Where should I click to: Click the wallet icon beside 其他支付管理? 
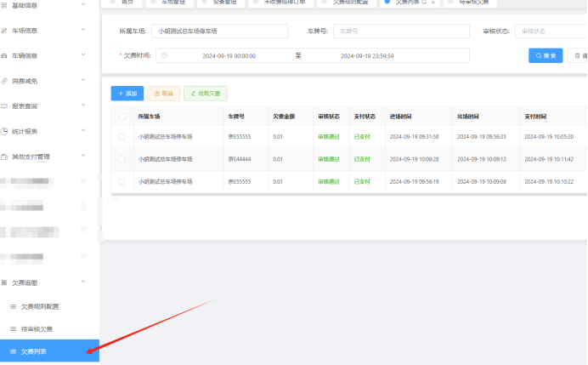pos(4,157)
